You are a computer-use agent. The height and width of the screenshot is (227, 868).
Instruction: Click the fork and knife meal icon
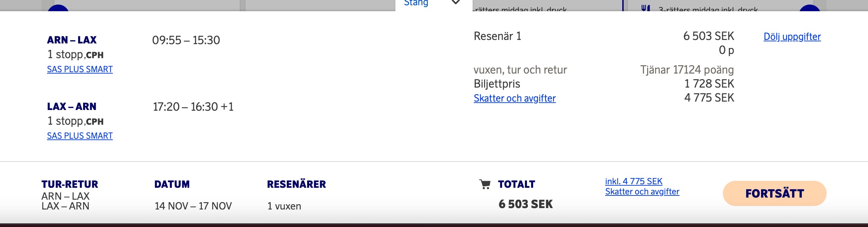pyautogui.click(x=645, y=8)
